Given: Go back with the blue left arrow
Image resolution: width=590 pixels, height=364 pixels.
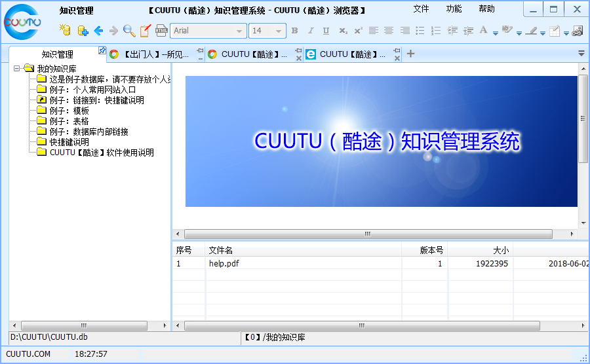Looking at the screenshot, I should coord(98,31).
